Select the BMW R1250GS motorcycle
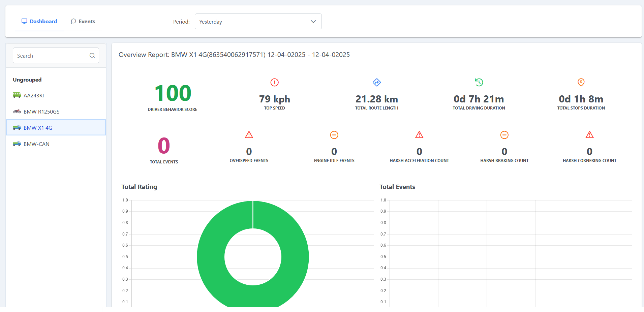Screen dimensions: 644x312 56,112
